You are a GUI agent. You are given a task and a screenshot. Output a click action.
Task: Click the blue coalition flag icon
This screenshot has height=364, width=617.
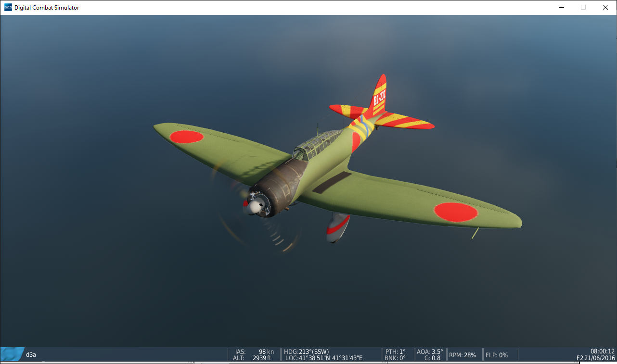pyautogui.click(x=13, y=354)
